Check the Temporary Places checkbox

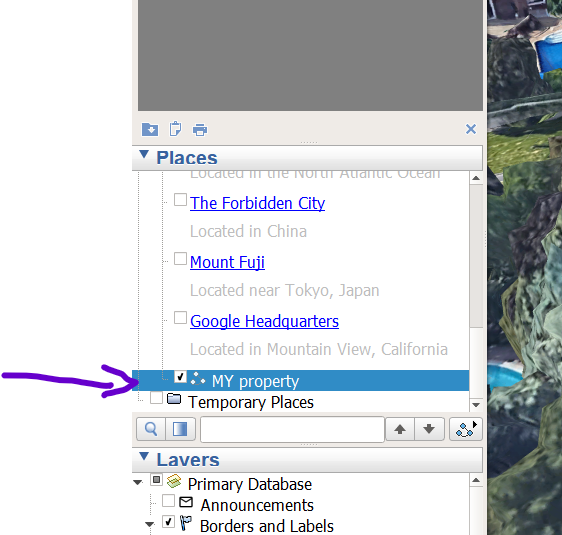(x=156, y=398)
